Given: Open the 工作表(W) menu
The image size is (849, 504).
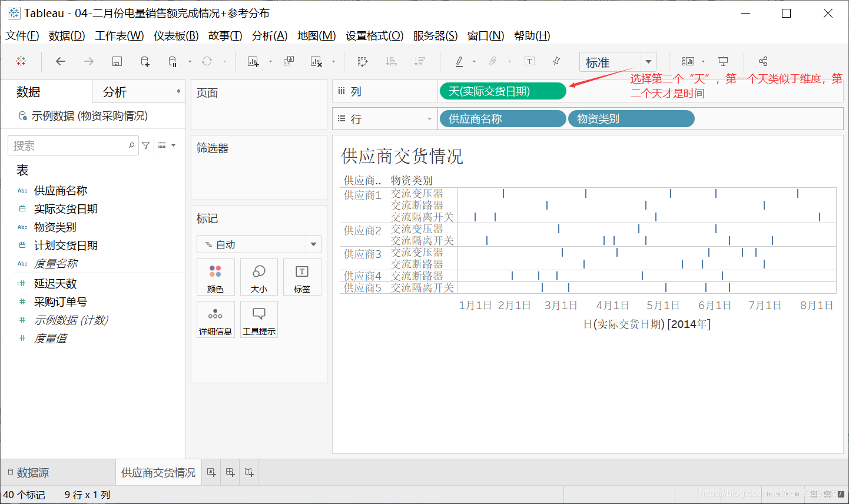Looking at the screenshot, I should click(x=120, y=36).
